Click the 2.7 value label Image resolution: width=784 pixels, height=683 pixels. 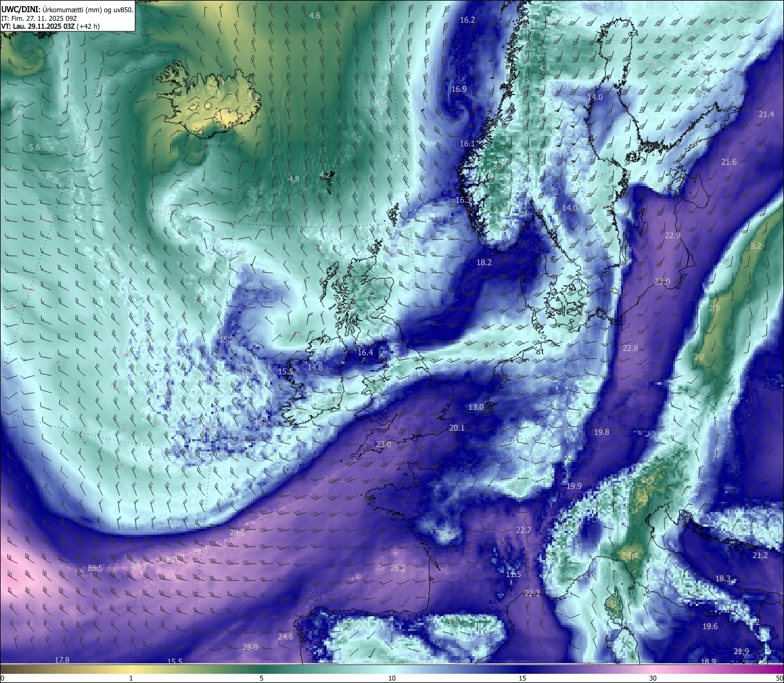point(699,357)
